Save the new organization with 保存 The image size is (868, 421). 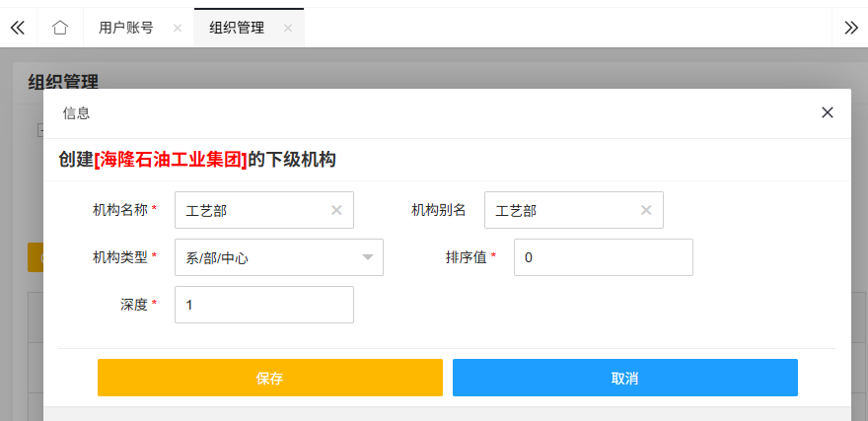tap(270, 378)
